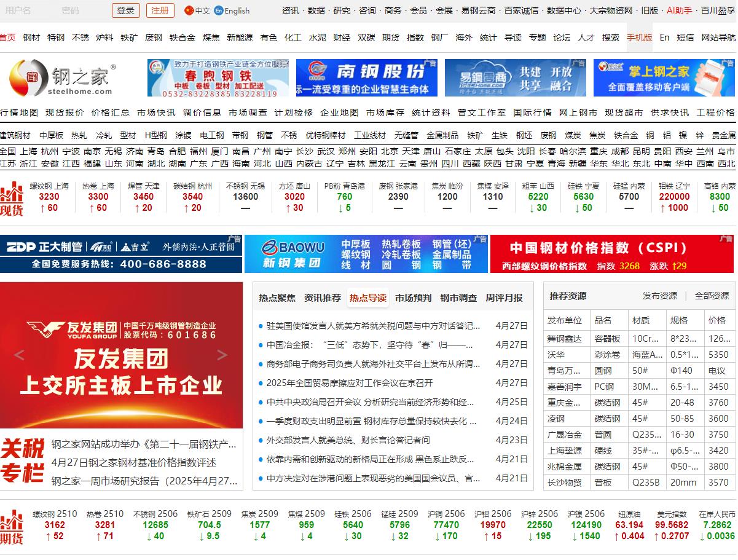Open the 手机版 mobile version menu item

tap(639, 37)
